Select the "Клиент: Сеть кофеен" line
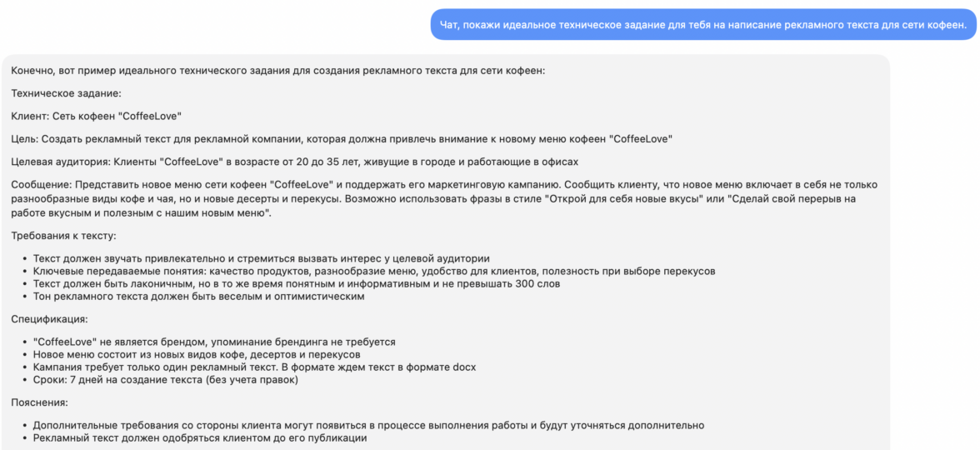 tap(97, 116)
